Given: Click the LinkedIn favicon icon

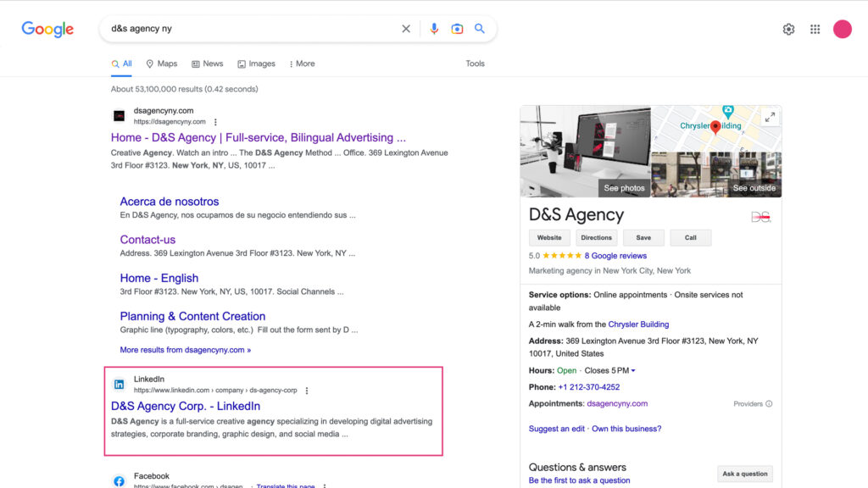Looking at the screenshot, I should 119,385.
